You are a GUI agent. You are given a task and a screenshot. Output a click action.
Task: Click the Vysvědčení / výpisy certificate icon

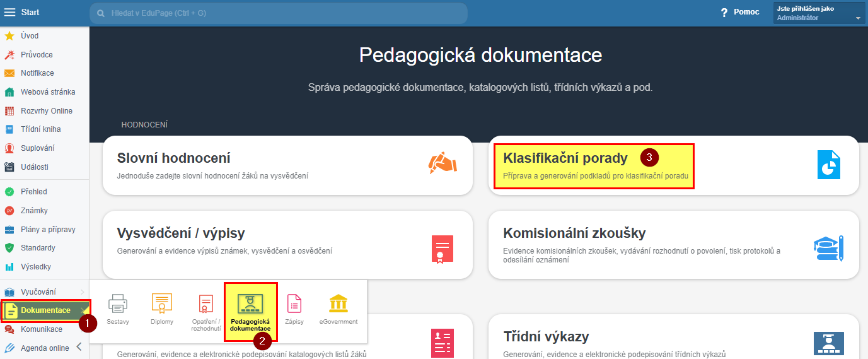tap(443, 249)
